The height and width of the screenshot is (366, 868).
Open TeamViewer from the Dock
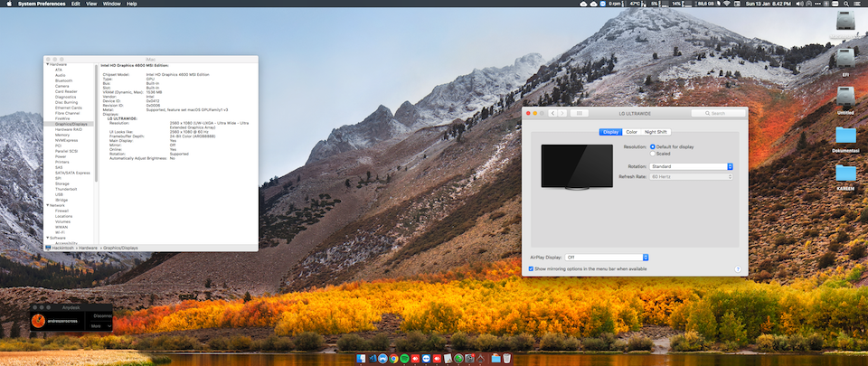[426, 358]
